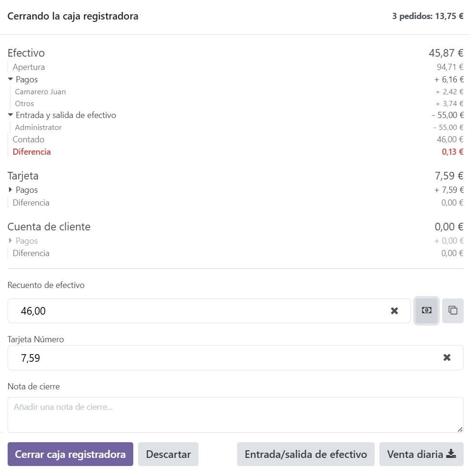Click the red Diferencia label under Efectivo
The image size is (476, 476).
point(32,152)
